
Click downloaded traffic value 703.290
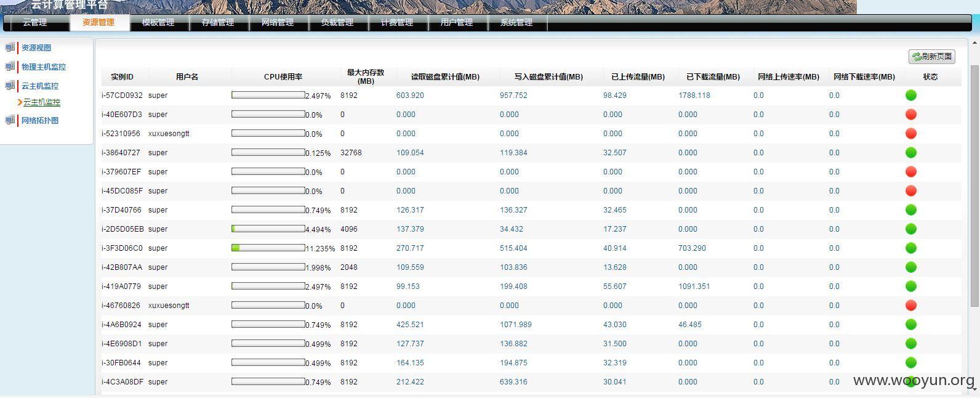[x=693, y=248]
